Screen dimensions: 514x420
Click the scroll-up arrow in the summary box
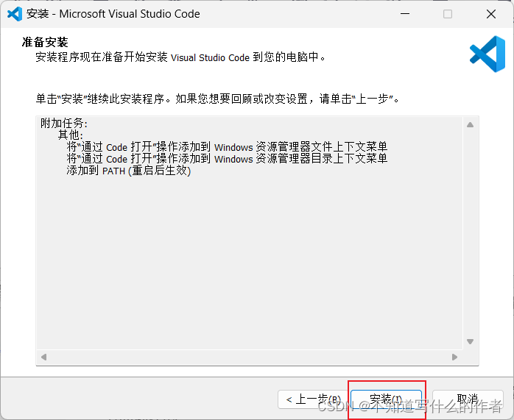tap(470, 125)
